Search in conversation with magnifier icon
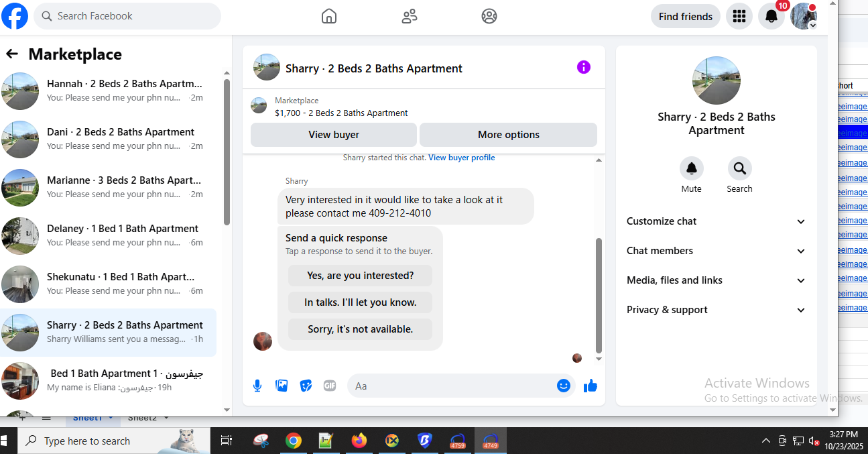Image resolution: width=868 pixels, height=454 pixels. (x=739, y=168)
